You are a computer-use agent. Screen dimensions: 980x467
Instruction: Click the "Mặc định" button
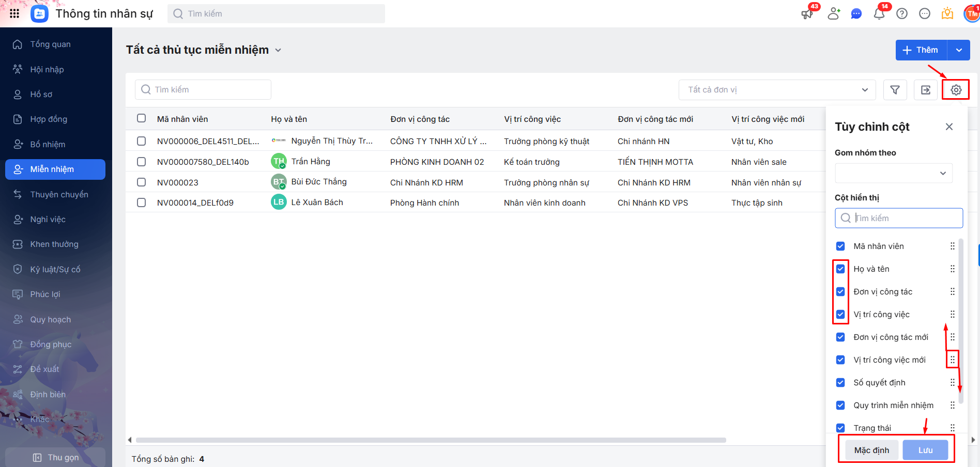point(871,450)
